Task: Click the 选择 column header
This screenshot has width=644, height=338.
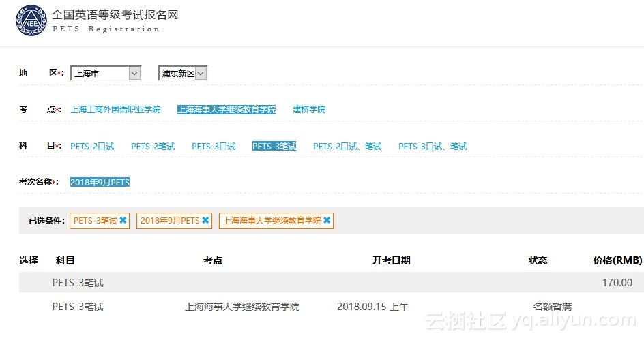Action: pyautogui.click(x=29, y=260)
